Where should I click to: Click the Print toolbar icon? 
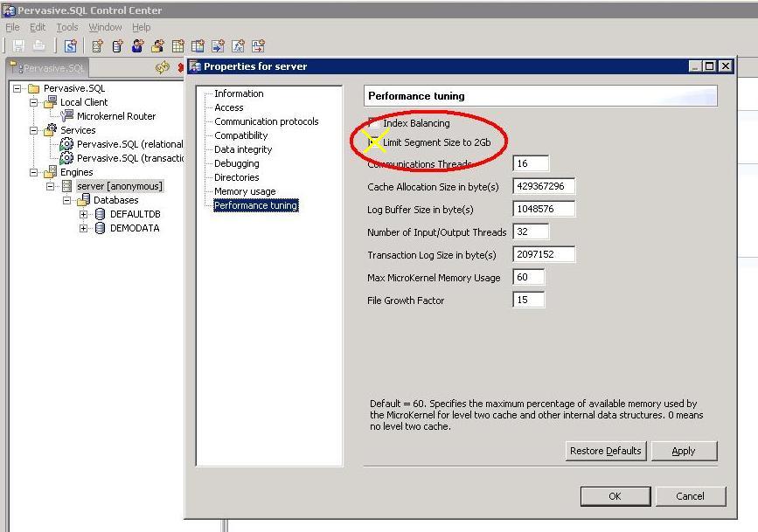pyautogui.click(x=38, y=46)
